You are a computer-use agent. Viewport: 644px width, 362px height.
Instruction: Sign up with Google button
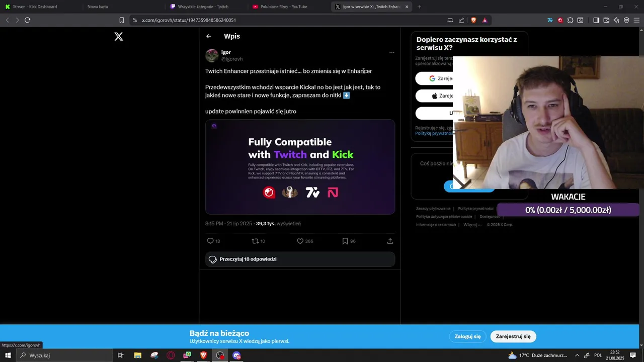pyautogui.click(x=434, y=78)
